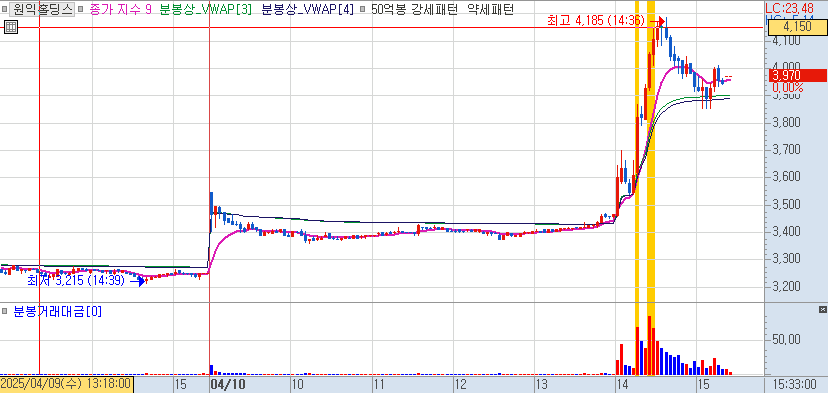The width and height of the screenshot is (828, 393).
Task: Select the 분봉거래대금[0] indicator label
Action: pyautogui.click(x=58, y=312)
